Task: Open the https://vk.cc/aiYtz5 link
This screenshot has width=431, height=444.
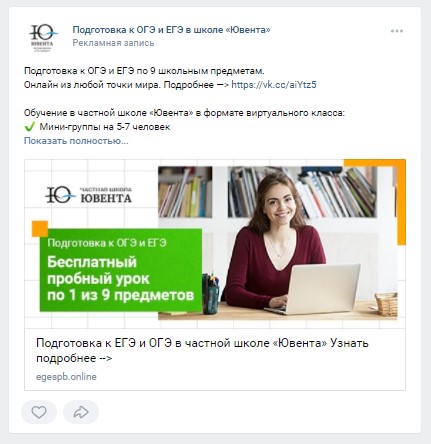Action: 274,85
